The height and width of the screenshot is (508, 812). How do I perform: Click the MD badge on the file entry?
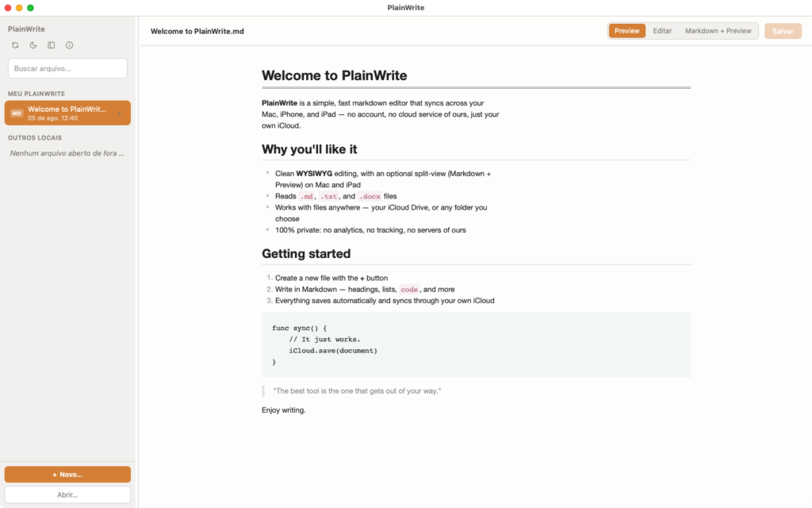tap(17, 113)
